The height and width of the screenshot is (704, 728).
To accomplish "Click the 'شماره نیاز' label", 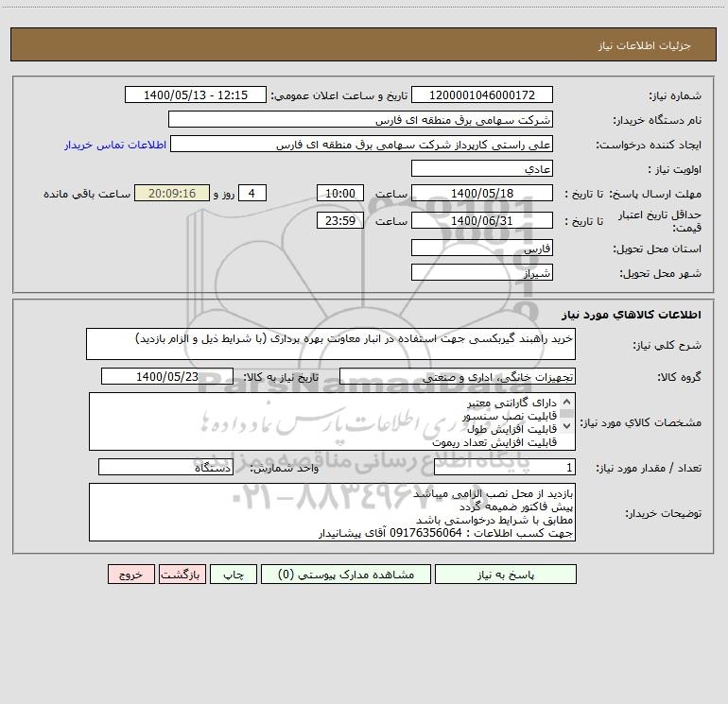I will (x=675, y=95).
